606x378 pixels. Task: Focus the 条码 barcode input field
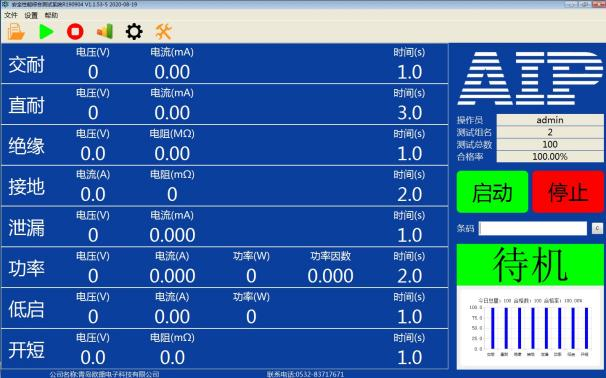point(533,228)
